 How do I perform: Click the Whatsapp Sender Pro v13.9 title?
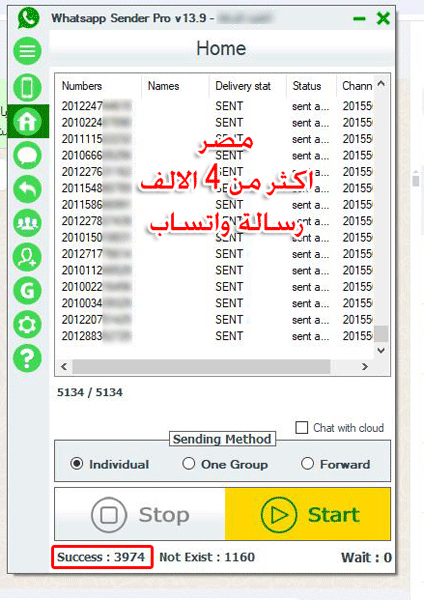(129, 18)
